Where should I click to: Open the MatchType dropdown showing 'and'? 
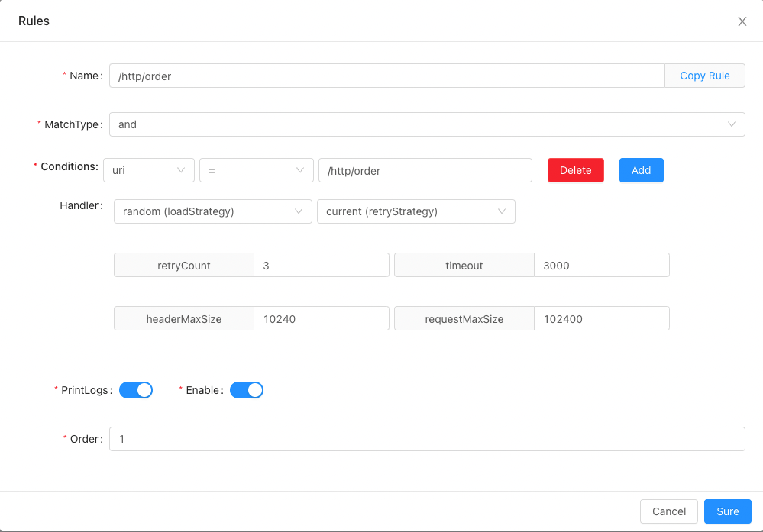[426, 124]
